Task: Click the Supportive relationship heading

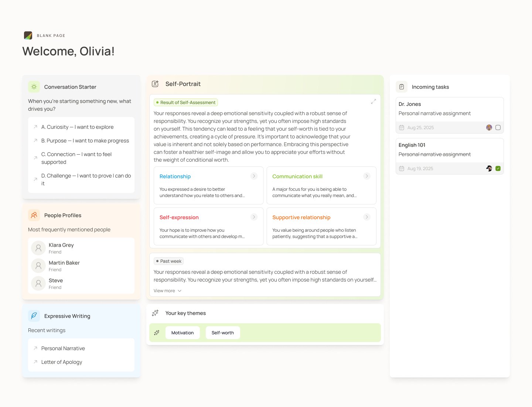Action: (301, 217)
